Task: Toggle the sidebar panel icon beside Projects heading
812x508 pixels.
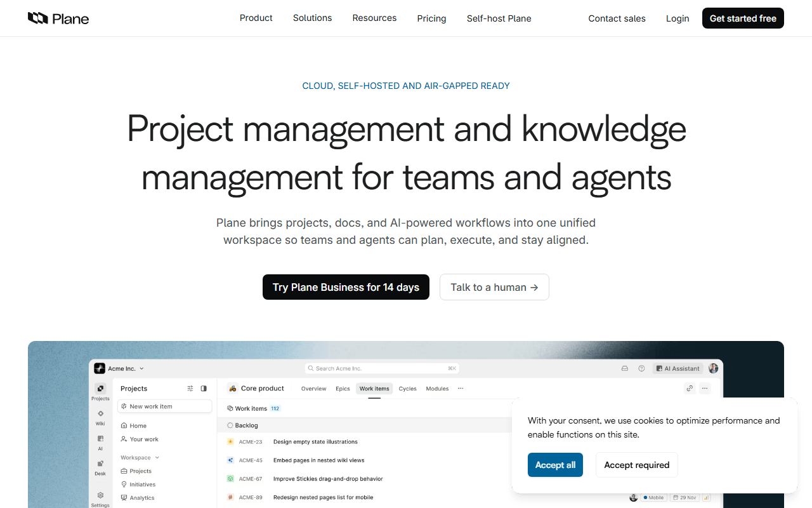Action: 204,389
